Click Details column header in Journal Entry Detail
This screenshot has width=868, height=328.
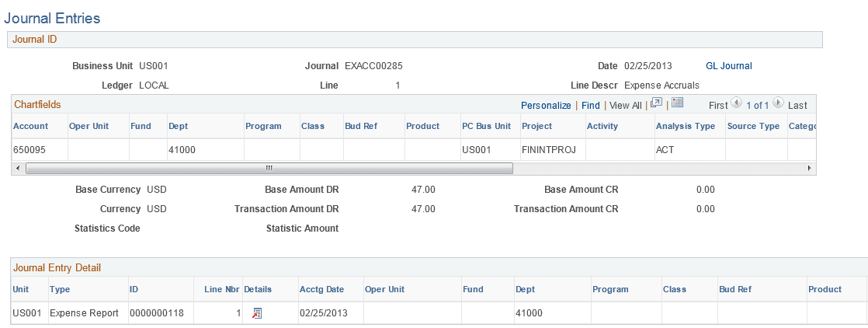(258, 289)
